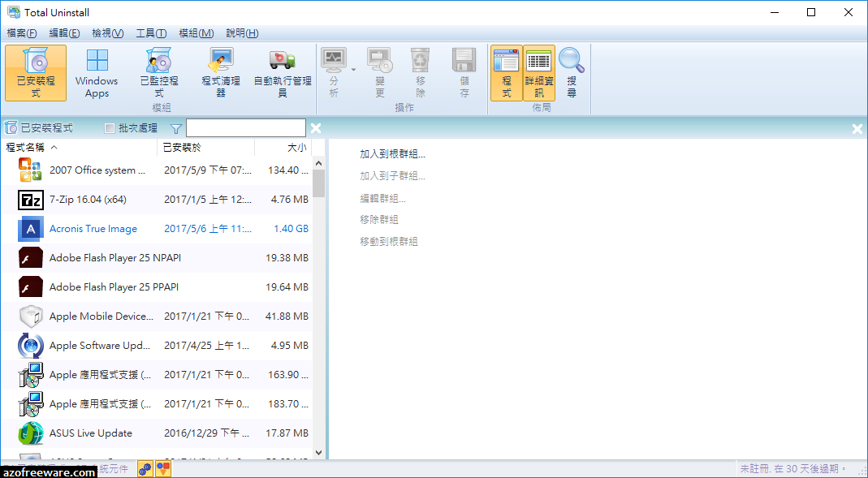Select the 已安裝程式 module icon
Viewport: 868px width, 478px height.
tap(34, 72)
